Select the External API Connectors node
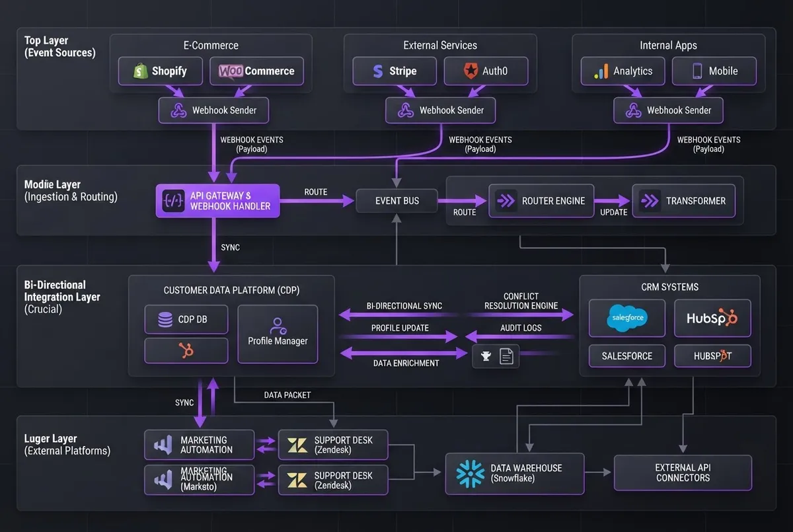793x532 pixels. click(x=683, y=473)
